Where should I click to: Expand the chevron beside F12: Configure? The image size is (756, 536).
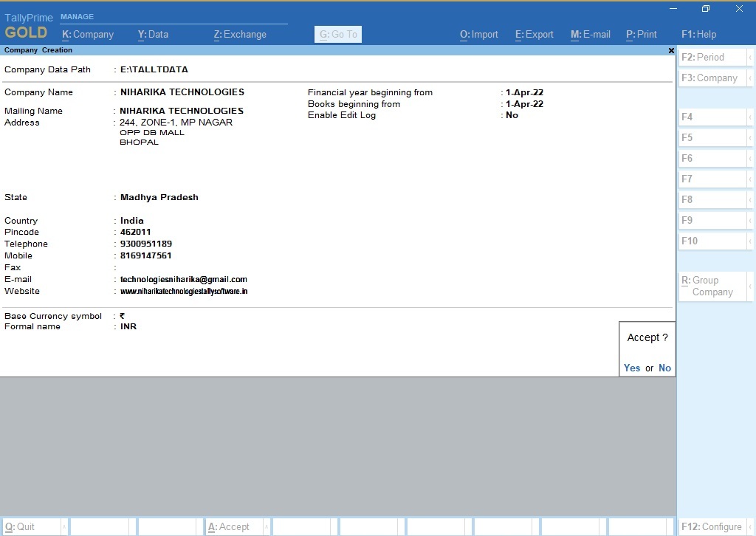pos(750,527)
